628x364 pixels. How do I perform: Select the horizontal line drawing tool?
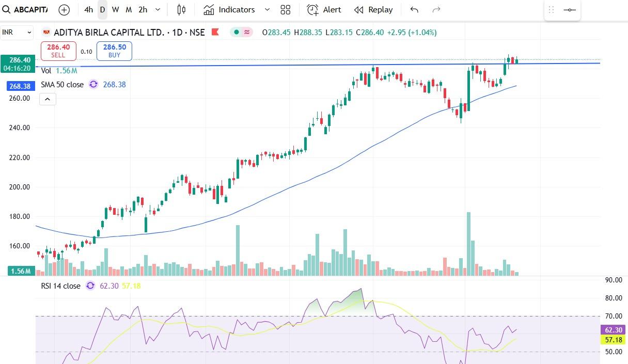click(570, 9)
